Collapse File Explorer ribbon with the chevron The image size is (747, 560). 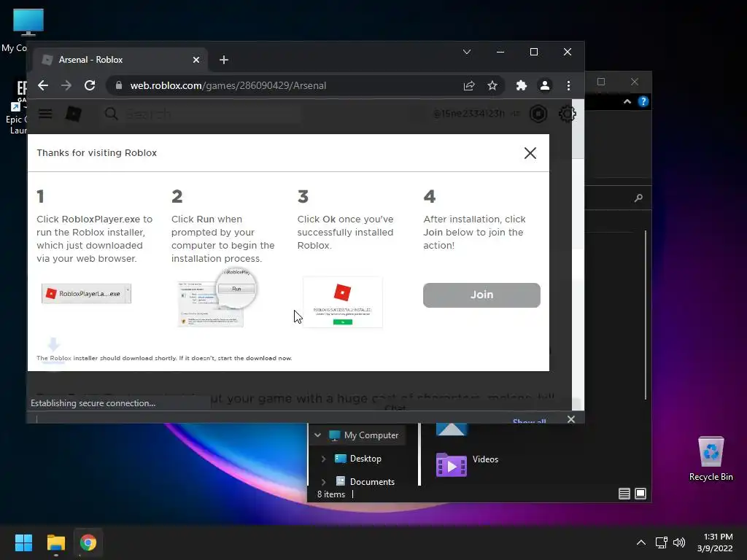pos(627,101)
